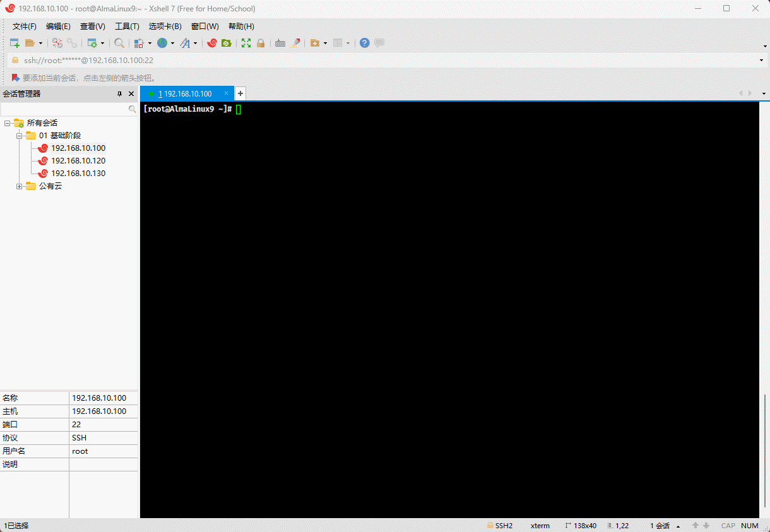
Task: Click the plus button to add tab
Action: 240,93
